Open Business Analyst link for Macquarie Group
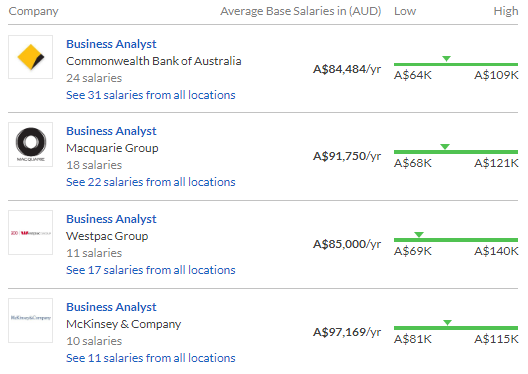Viewport: 528px width, 374px height. pyautogui.click(x=111, y=131)
